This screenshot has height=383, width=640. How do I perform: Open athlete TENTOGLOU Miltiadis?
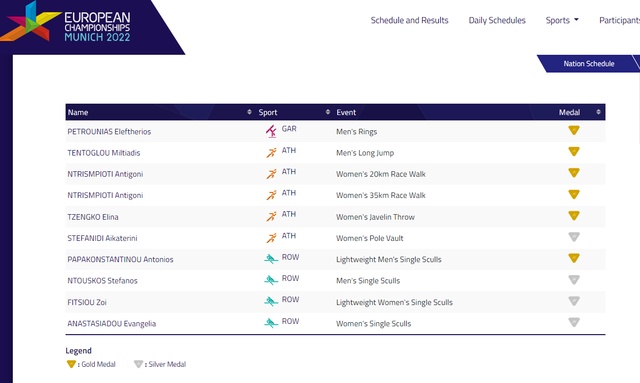104,153
